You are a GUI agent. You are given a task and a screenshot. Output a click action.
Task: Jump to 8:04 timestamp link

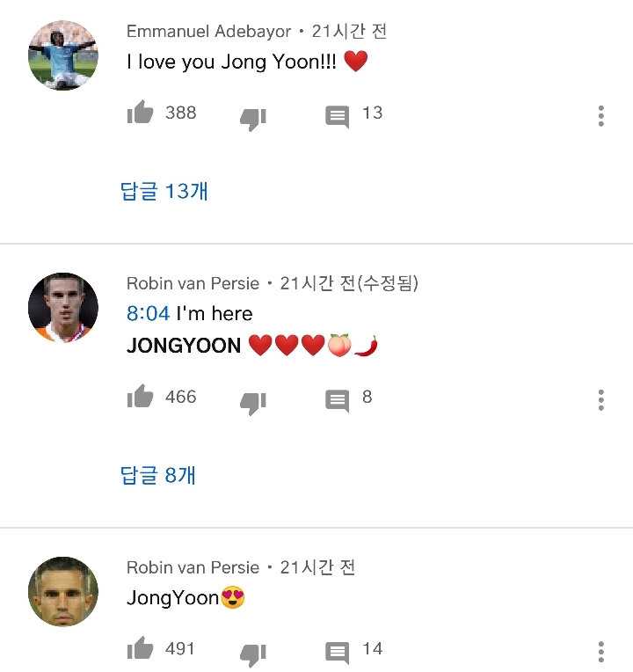click(x=148, y=314)
